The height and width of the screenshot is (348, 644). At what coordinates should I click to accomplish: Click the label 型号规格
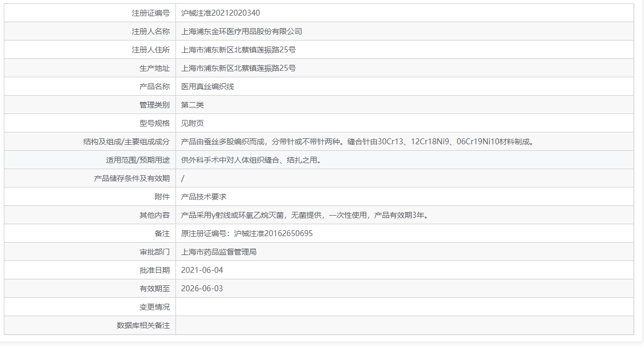(154, 123)
